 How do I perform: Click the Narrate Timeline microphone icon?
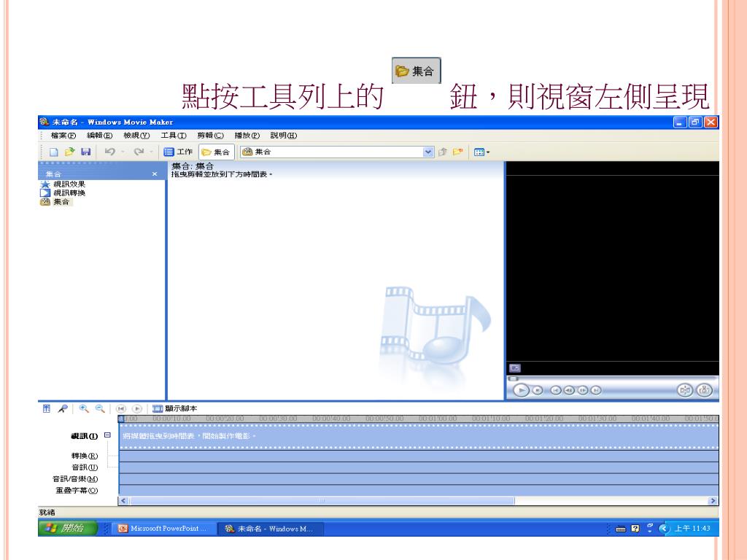63,408
